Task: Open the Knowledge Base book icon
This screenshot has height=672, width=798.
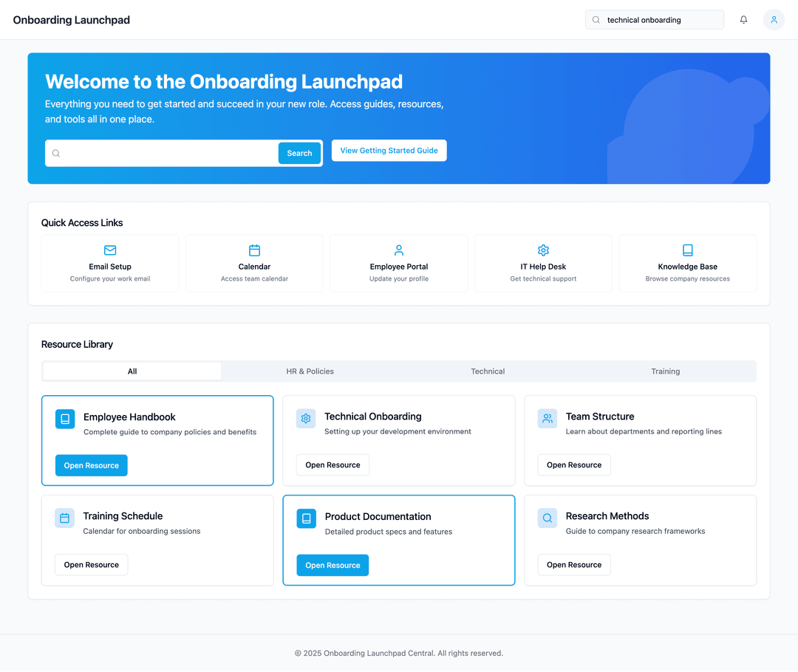Action: 687,250
